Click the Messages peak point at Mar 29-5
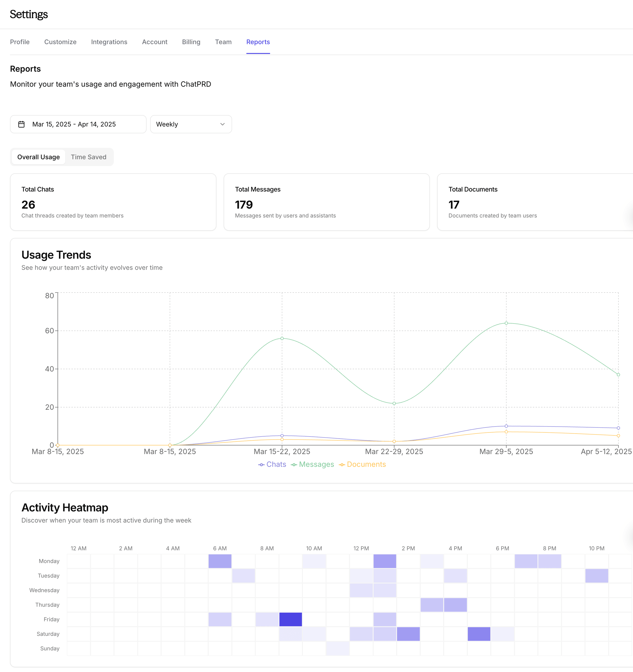The width and height of the screenshot is (633, 672). point(506,323)
